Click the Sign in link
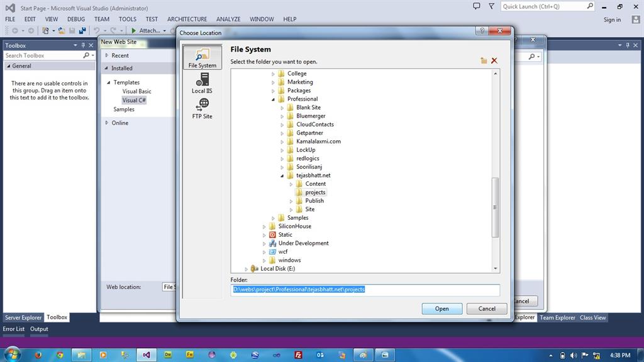Image resolution: width=644 pixels, height=362 pixels. [x=612, y=20]
